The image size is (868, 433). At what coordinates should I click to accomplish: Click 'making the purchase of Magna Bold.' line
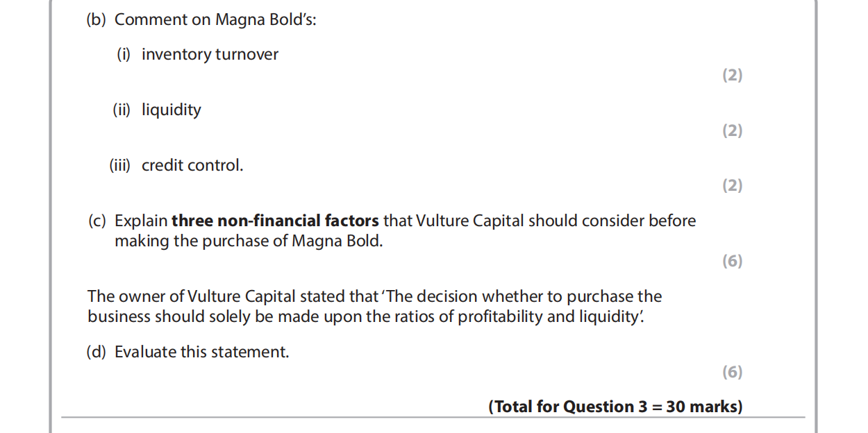(x=249, y=241)
